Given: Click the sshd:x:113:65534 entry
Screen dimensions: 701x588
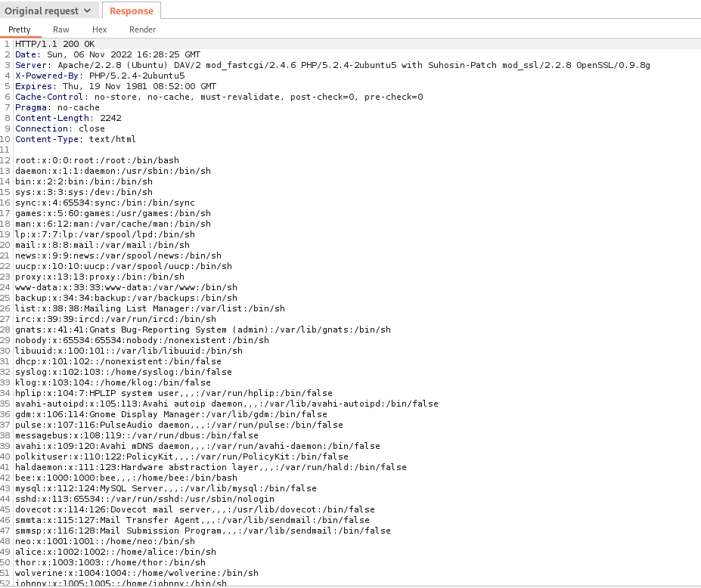Looking at the screenshot, I should coord(145,499).
